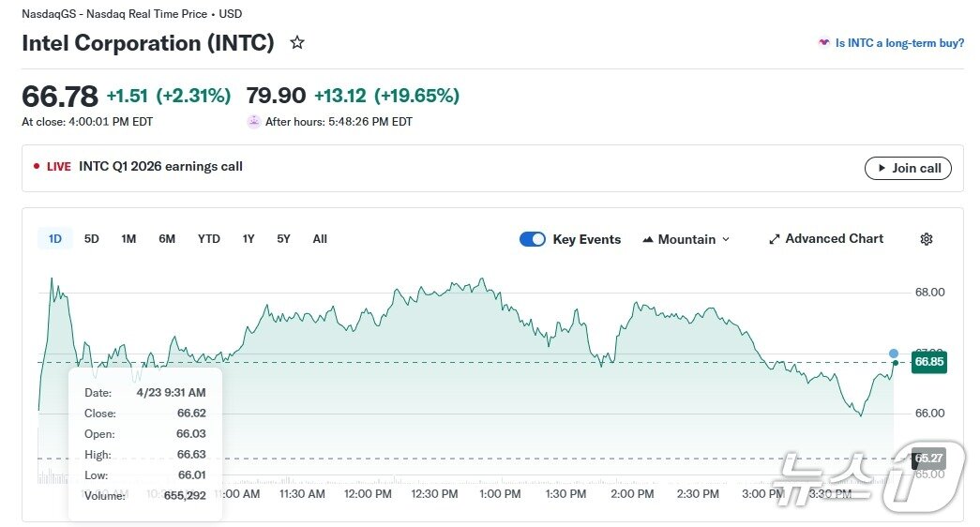This screenshot has width=980, height=527.
Task: Show the 5Y price range
Action: click(283, 239)
